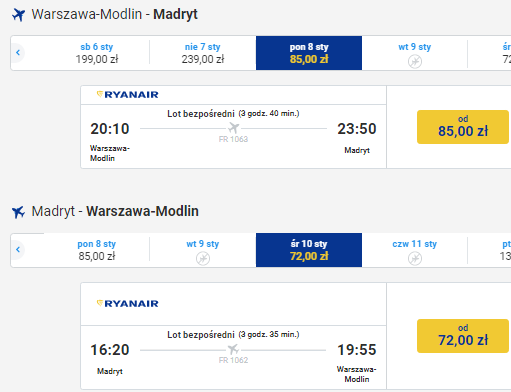This screenshot has height=392, width=511.
Task: Select sb 6 sty outbound date
Action: [x=97, y=53]
